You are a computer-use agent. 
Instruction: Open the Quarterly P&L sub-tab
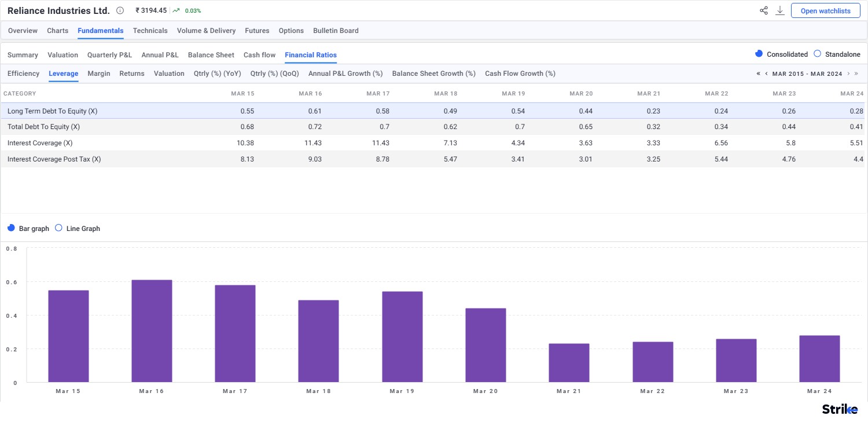(x=109, y=55)
